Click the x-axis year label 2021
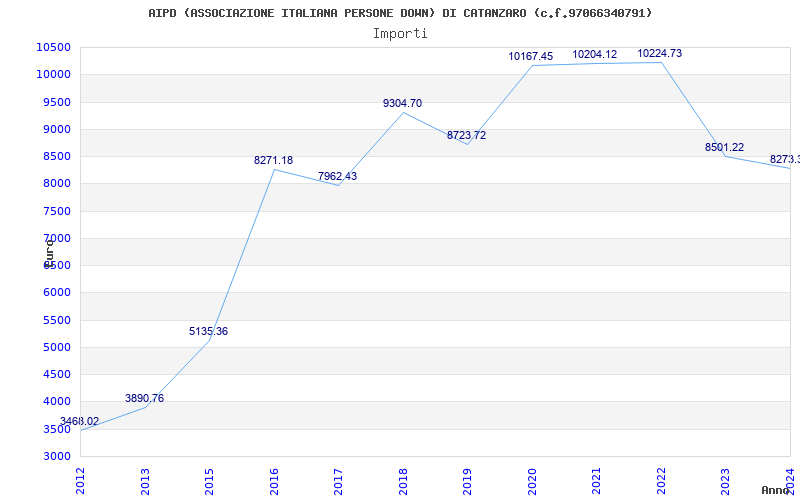Viewport: 800px width, 500px height. point(596,482)
